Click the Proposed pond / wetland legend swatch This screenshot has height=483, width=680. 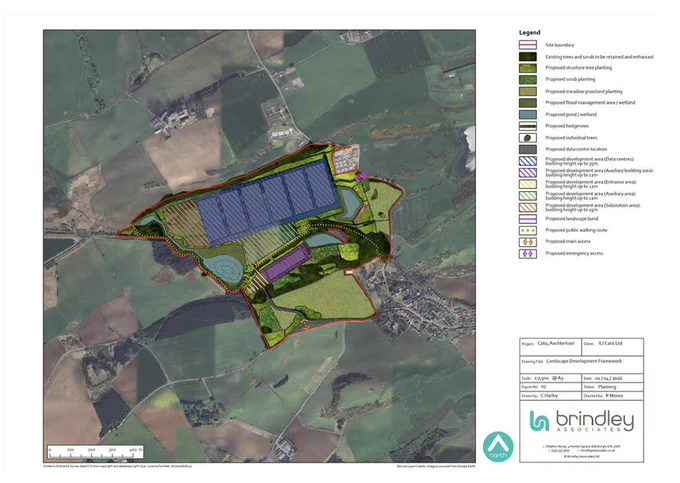[527, 114]
